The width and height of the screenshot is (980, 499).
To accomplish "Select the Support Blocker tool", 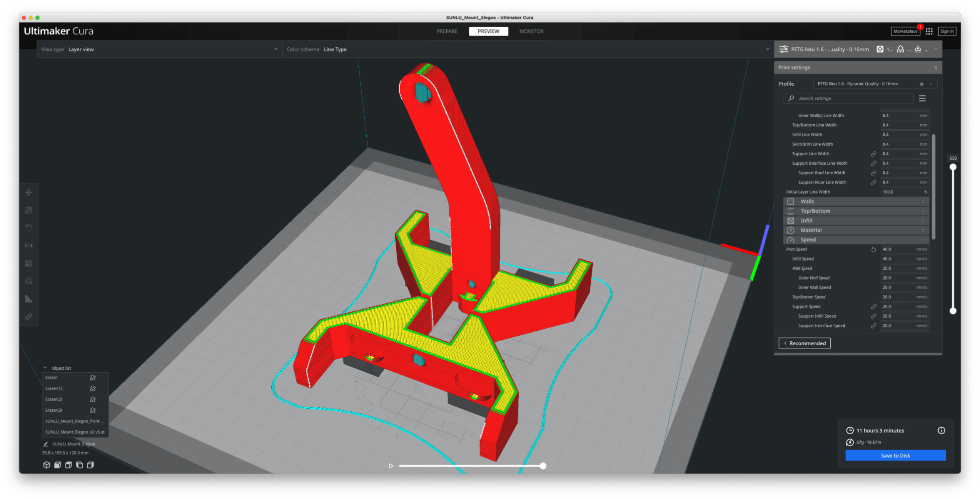I will point(29,281).
